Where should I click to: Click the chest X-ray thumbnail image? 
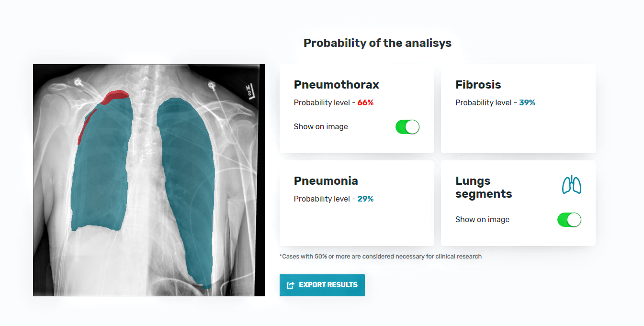[149, 180]
